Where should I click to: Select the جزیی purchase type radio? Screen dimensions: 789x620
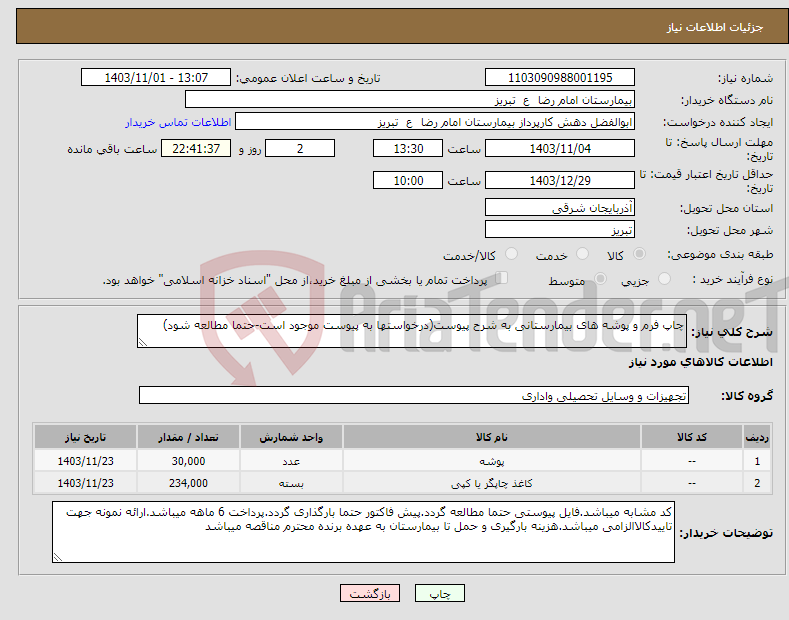[664, 279]
